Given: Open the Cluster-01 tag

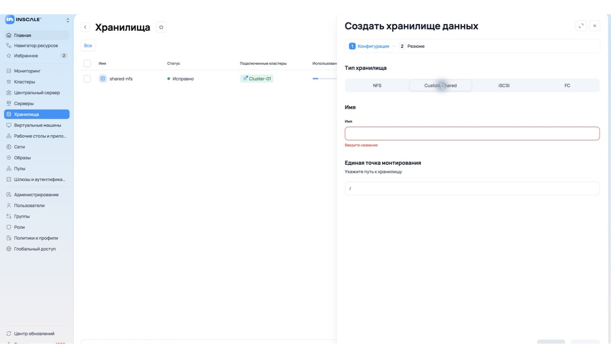Looking at the screenshot, I should click(x=257, y=79).
